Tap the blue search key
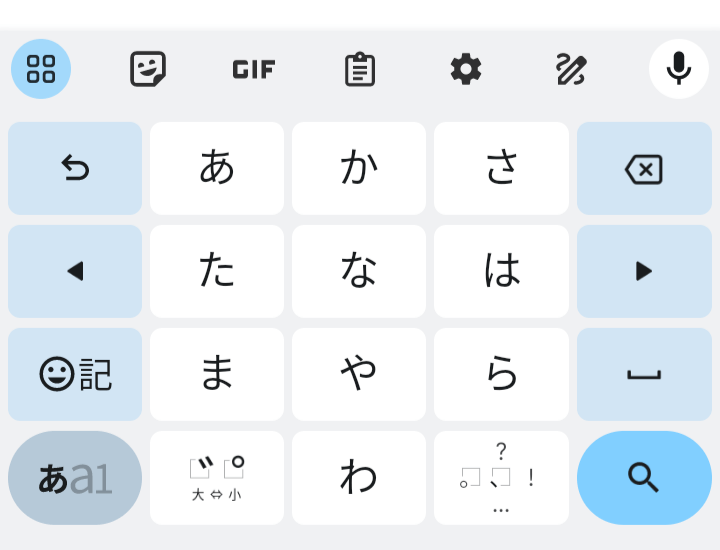Viewport: 720px width, 550px height. pos(644,478)
